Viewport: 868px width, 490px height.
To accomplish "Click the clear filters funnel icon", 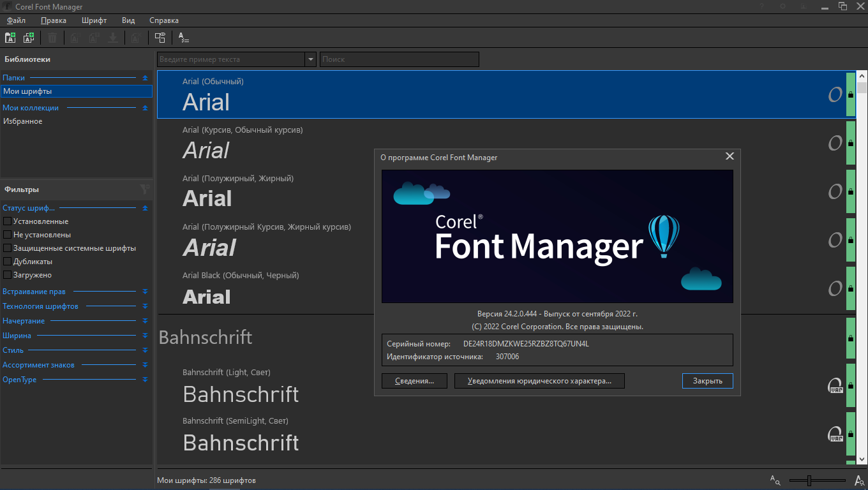I will click(x=145, y=189).
